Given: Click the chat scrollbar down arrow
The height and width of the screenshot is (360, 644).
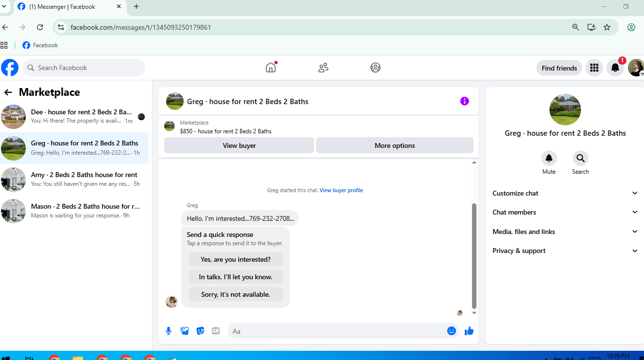Looking at the screenshot, I should [x=474, y=313].
